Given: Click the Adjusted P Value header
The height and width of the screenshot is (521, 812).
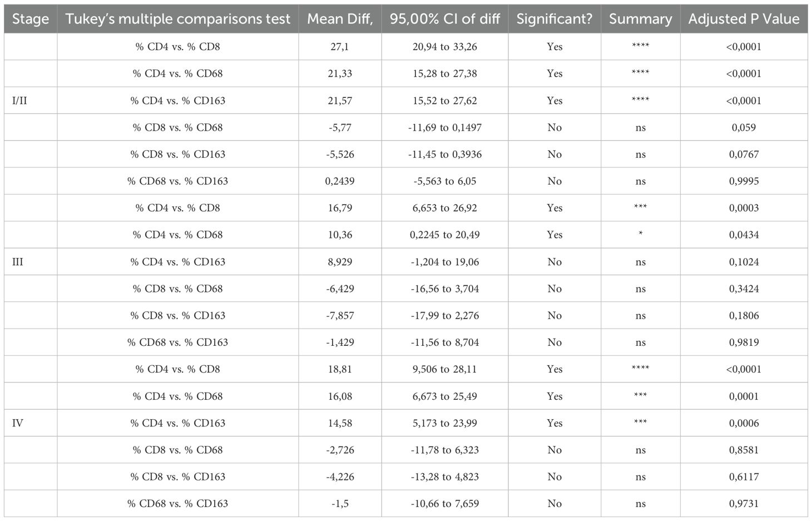Looking at the screenshot, I should [x=744, y=19].
